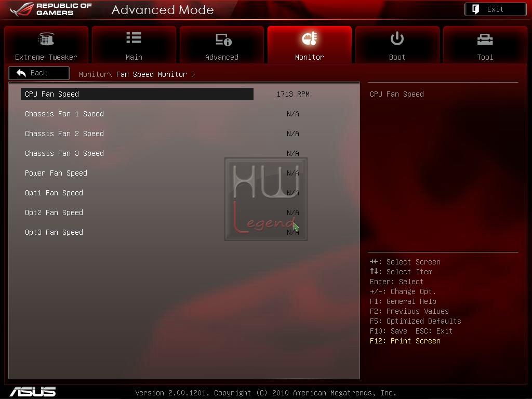Click the version copyright text
Image resolution: width=532 pixels, height=399 pixels.
point(265,393)
